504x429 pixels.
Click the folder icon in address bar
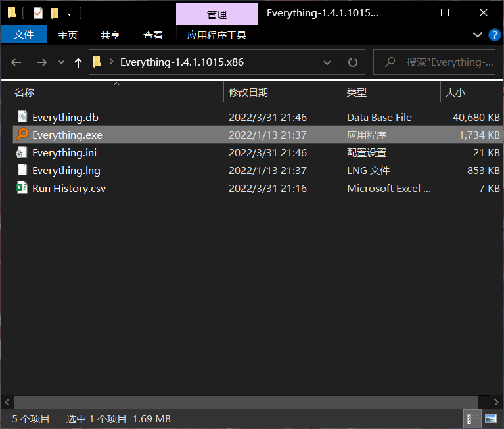pyautogui.click(x=97, y=62)
